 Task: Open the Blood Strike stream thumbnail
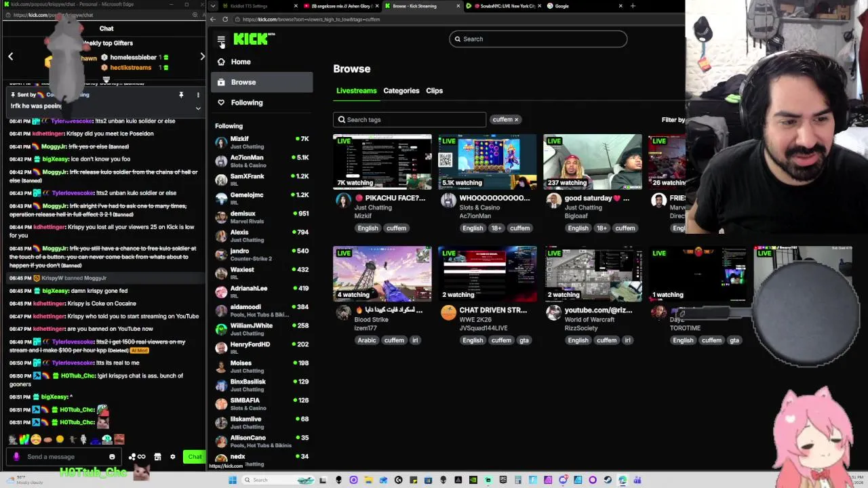click(x=382, y=274)
